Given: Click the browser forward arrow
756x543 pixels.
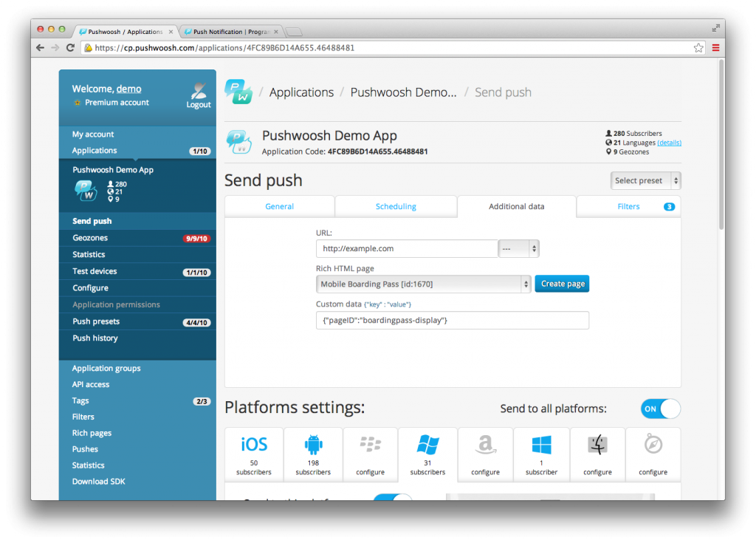Looking at the screenshot, I should (x=55, y=48).
